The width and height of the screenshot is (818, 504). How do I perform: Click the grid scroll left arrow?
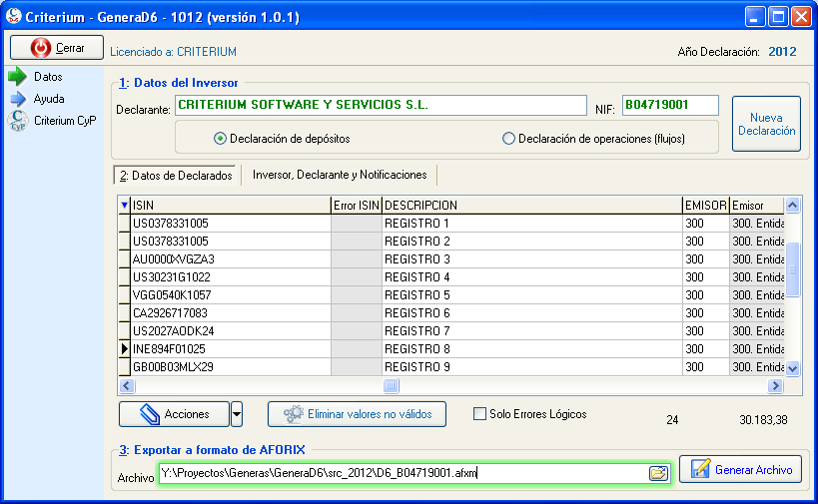(127, 385)
